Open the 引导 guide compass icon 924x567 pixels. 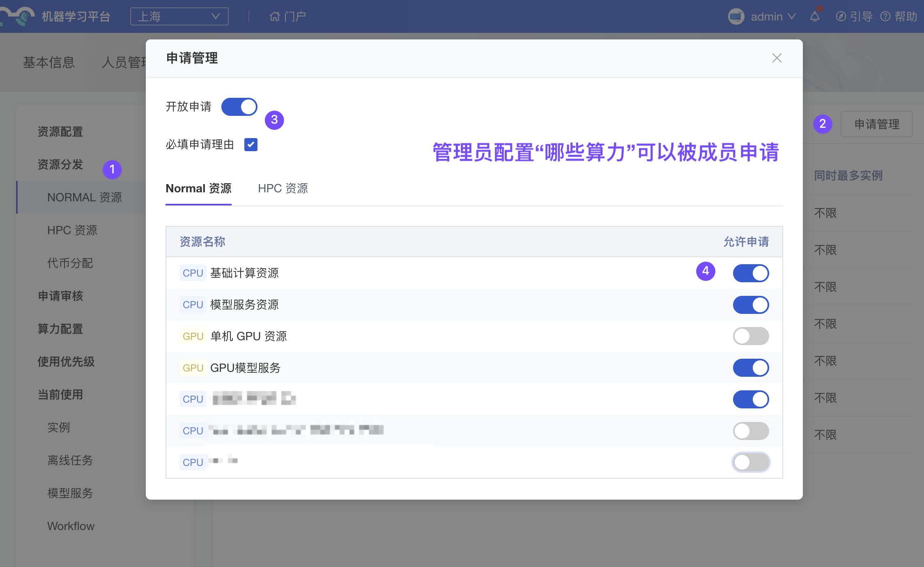coord(841,16)
